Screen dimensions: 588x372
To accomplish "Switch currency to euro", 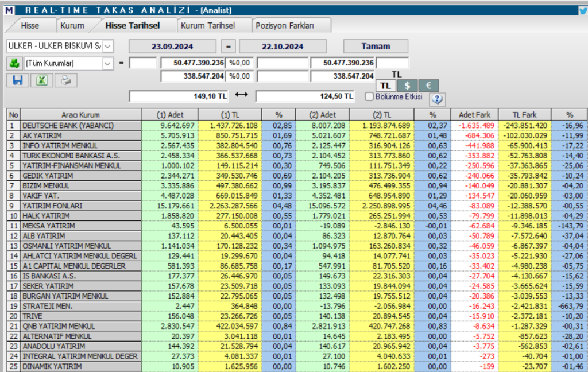I will coord(428,86).
